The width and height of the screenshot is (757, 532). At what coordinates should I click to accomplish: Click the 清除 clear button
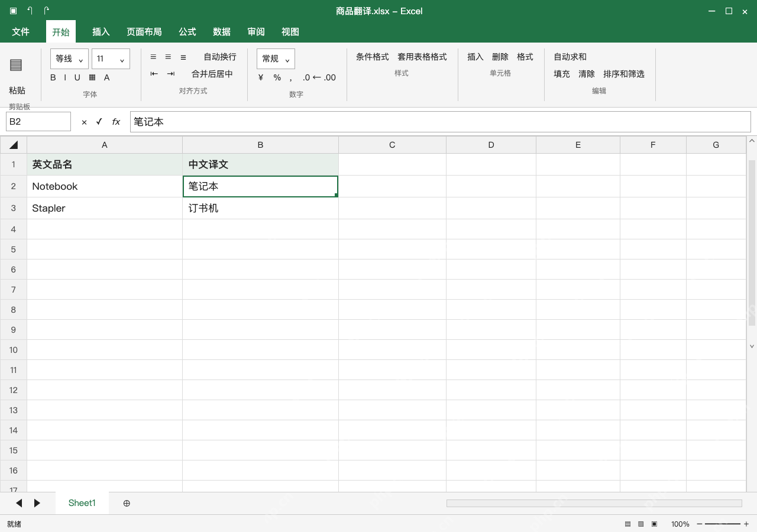(587, 74)
